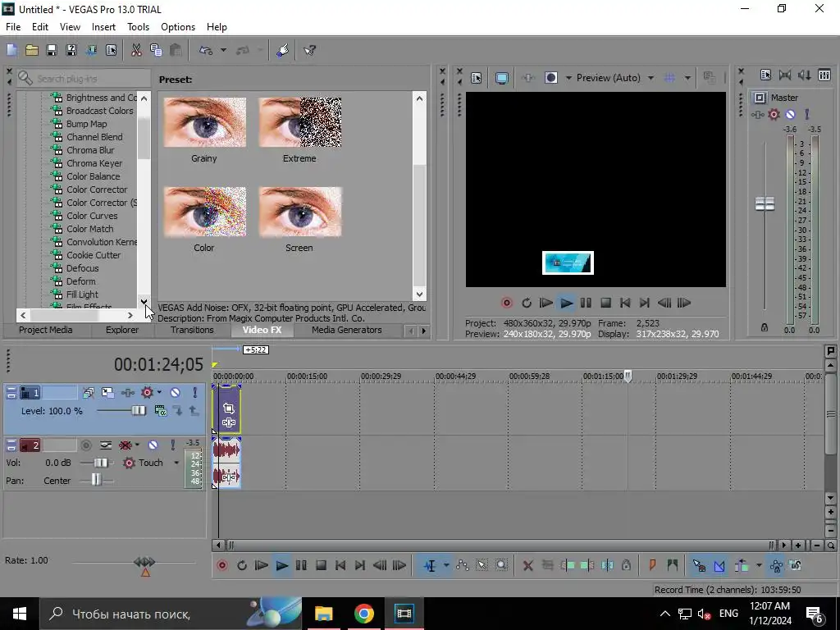This screenshot has width=840, height=630.
Task: Open split screen view dropdown arrow
Action: [x=568, y=78]
